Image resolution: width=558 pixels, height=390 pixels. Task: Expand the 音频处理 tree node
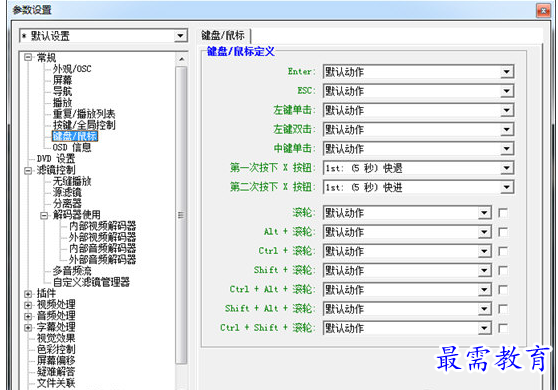(28, 316)
